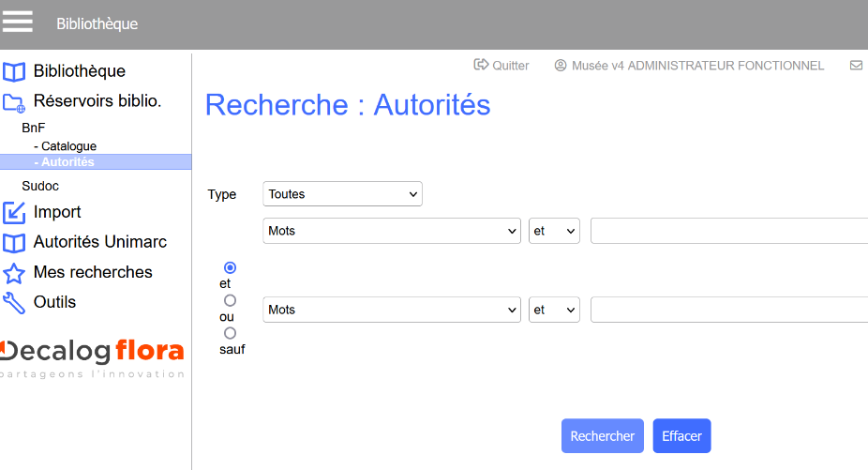Open the envelope messages icon
The image size is (868, 470).
855,66
